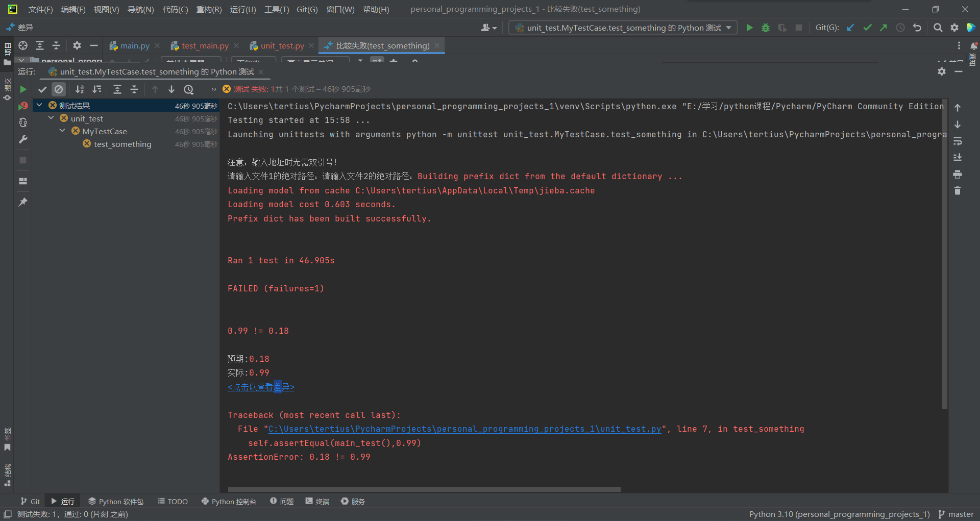Run with coverage from the main toolbar
This screenshot has width=980, height=521.
point(782,28)
